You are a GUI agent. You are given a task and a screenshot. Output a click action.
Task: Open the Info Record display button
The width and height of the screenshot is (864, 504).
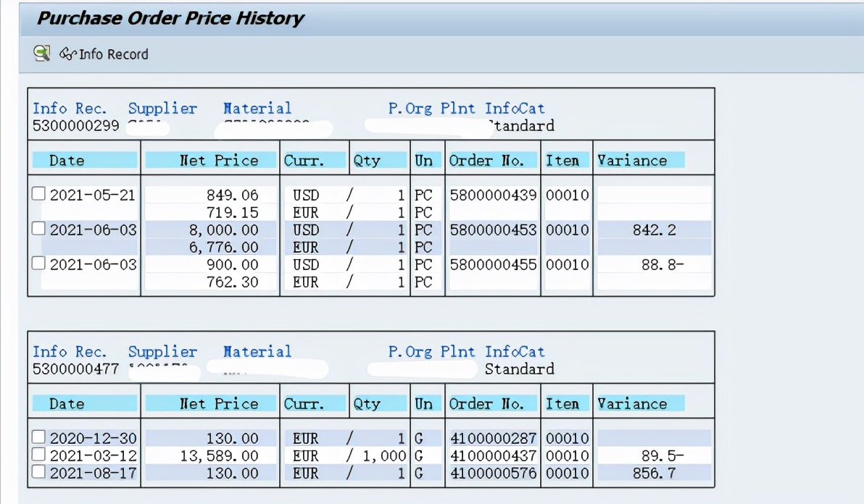point(104,54)
